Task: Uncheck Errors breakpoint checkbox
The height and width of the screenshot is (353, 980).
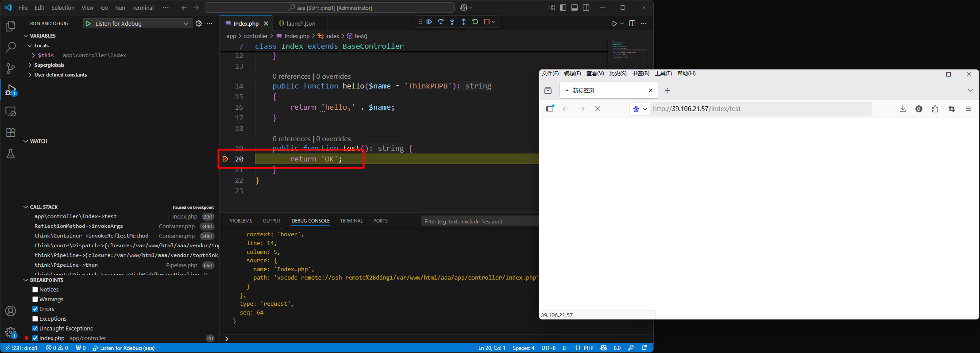Action: [x=35, y=309]
